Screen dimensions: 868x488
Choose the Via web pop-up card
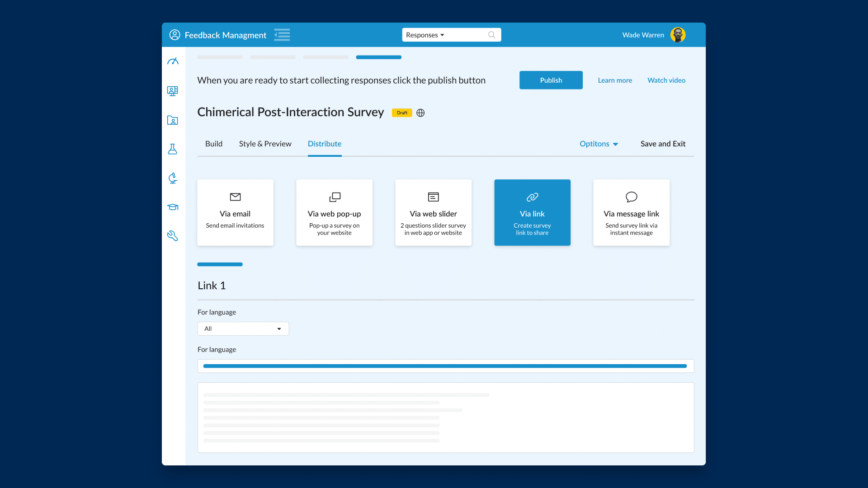pos(334,212)
